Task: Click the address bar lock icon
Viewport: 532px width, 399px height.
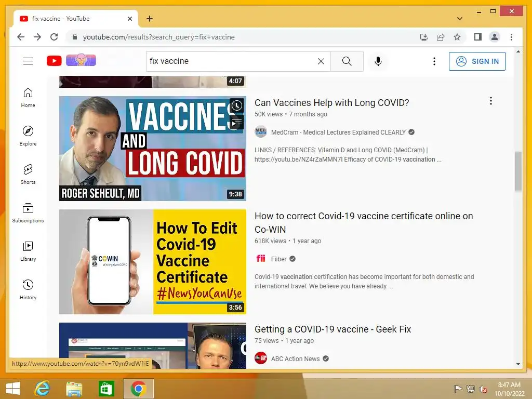Action: click(75, 37)
